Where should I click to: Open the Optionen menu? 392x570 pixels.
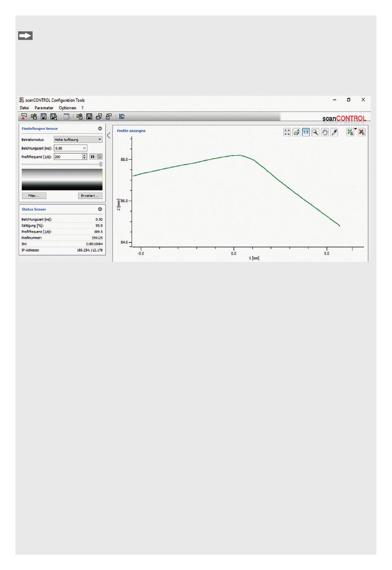click(x=67, y=108)
